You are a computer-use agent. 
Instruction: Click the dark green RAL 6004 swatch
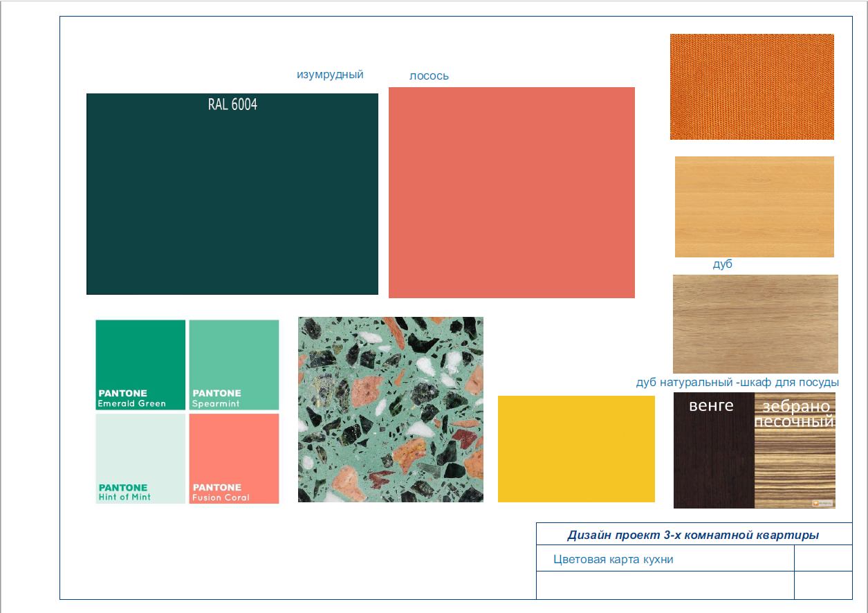(232, 201)
